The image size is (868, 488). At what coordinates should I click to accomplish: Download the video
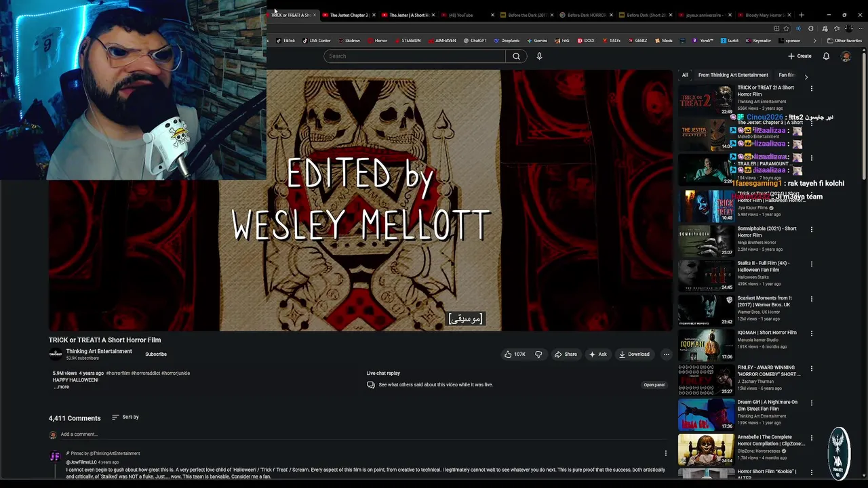(634, 354)
